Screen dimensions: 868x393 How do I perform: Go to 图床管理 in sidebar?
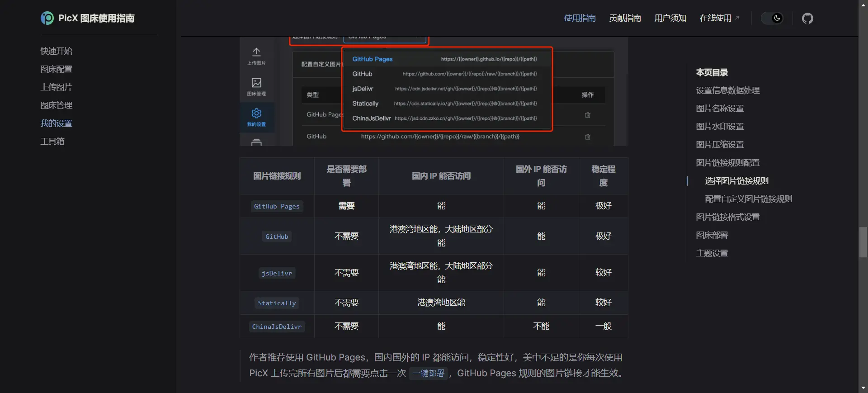tap(56, 105)
